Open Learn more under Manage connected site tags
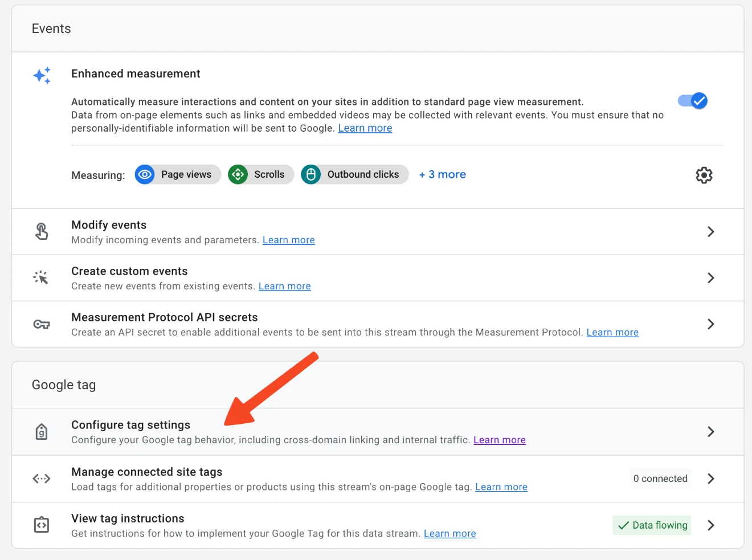The image size is (752, 560). tap(501, 487)
